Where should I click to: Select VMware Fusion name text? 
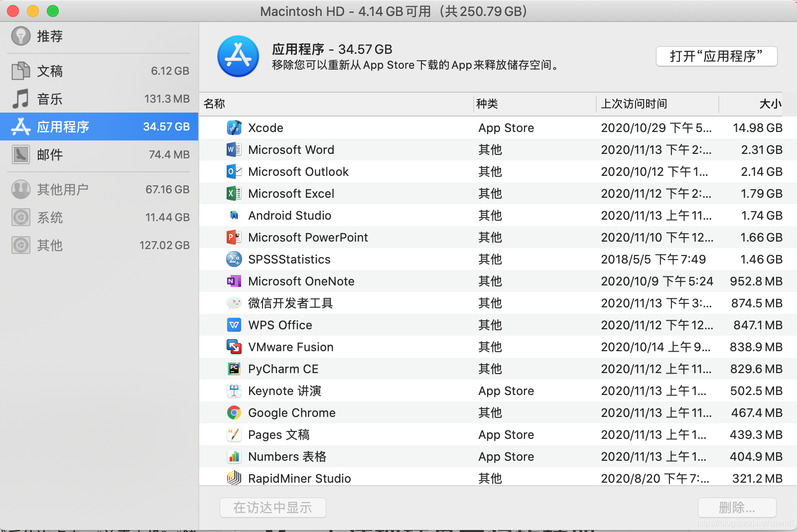[290, 347]
